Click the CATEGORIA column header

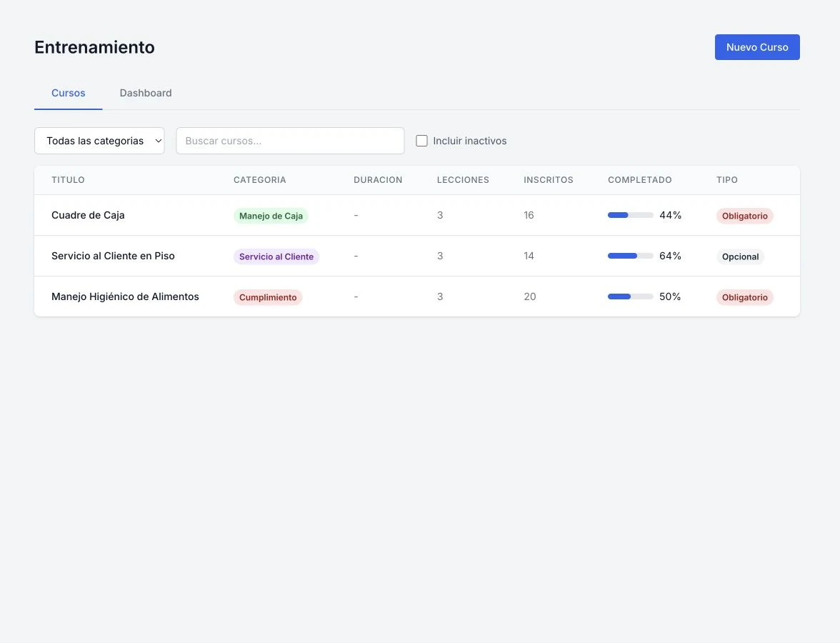pos(260,180)
